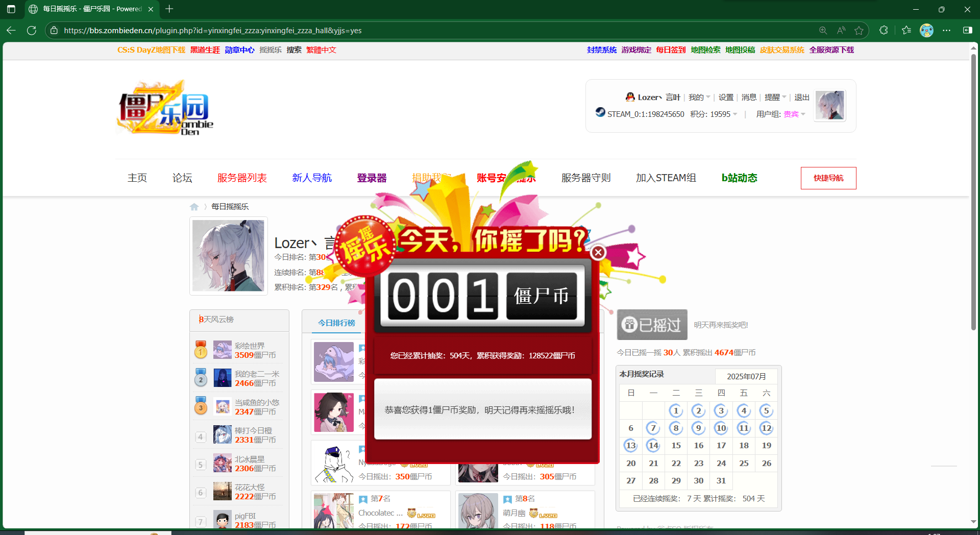This screenshot has height=535, width=980.
Task: Open 设置 in user box
Action: (726, 97)
